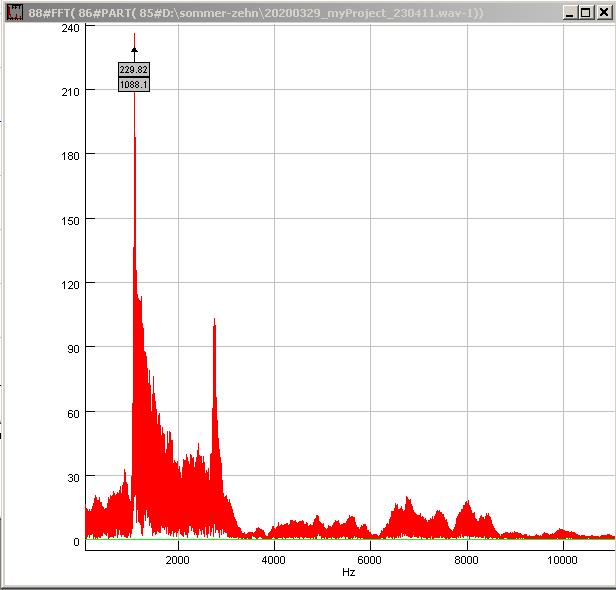The height and width of the screenshot is (590, 616).
Task: Click the y-axis label 30
Action: click(x=73, y=478)
